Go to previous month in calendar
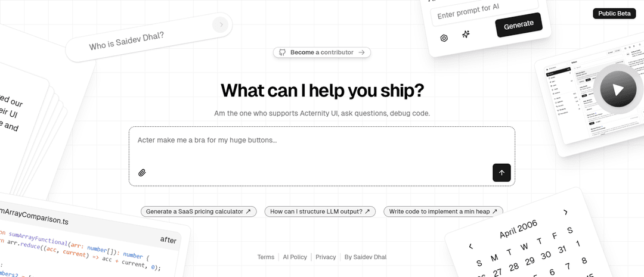This screenshot has height=277, width=644. click(x=470, y=246)
